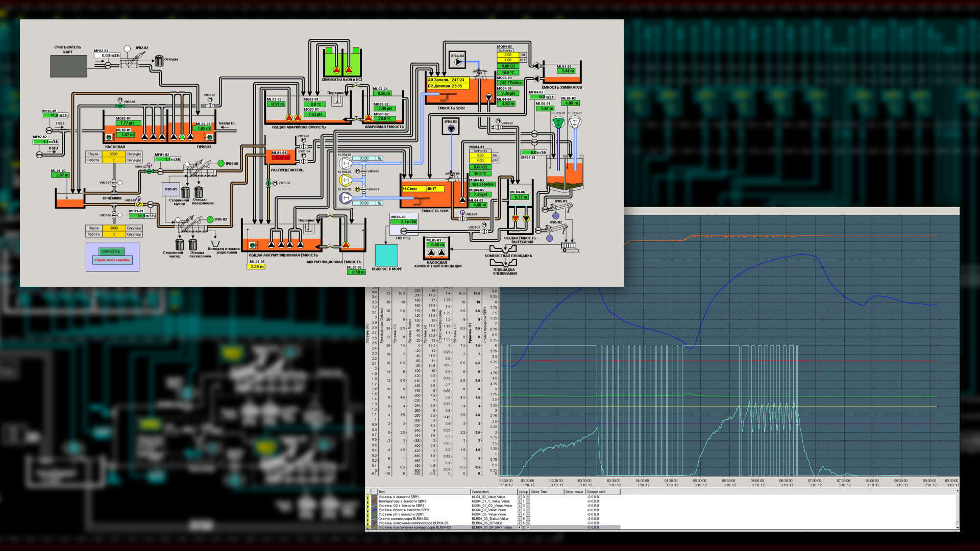Select yellow blower BLR04-02
This screenshot has width=980, height=551.
(x=346, y=180)
